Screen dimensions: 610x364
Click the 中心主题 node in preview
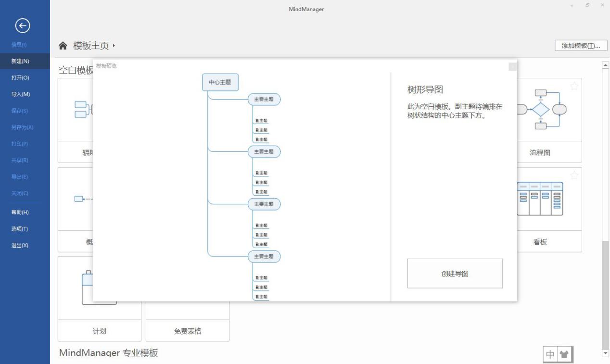[220, 82]
